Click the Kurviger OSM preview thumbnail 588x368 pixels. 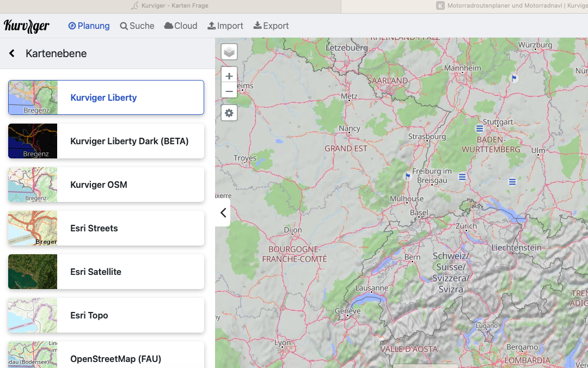(x=33, y=185)
